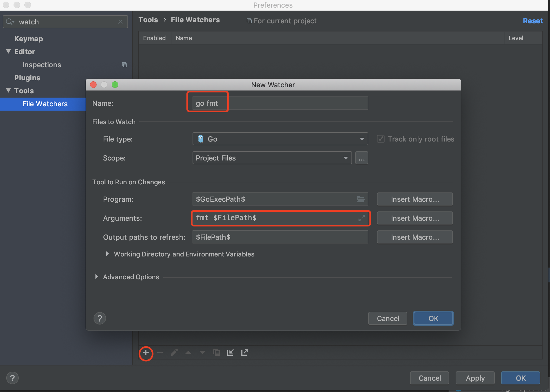Click the Reset link
The width and height of the screenshot is (550, 392).
(x=533, y=21)
